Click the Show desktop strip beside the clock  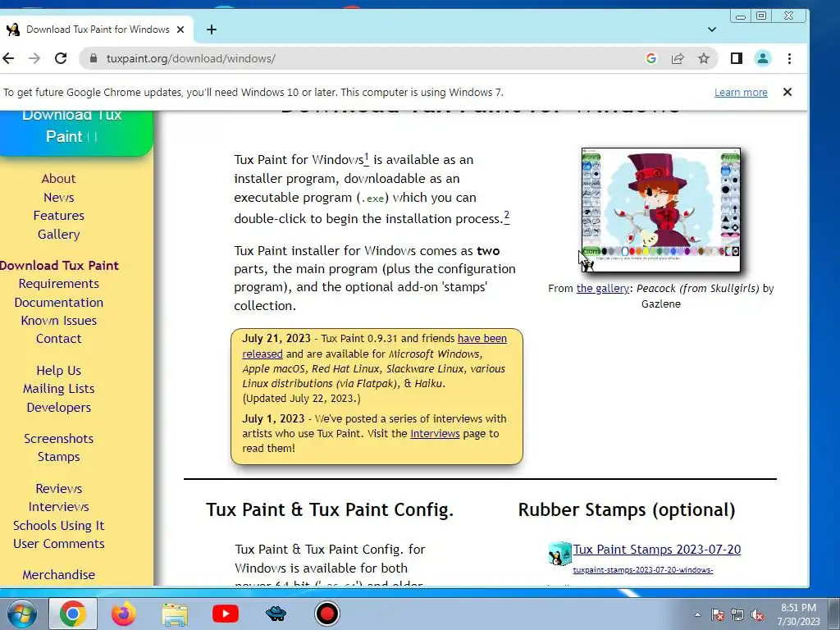(834, 614)
